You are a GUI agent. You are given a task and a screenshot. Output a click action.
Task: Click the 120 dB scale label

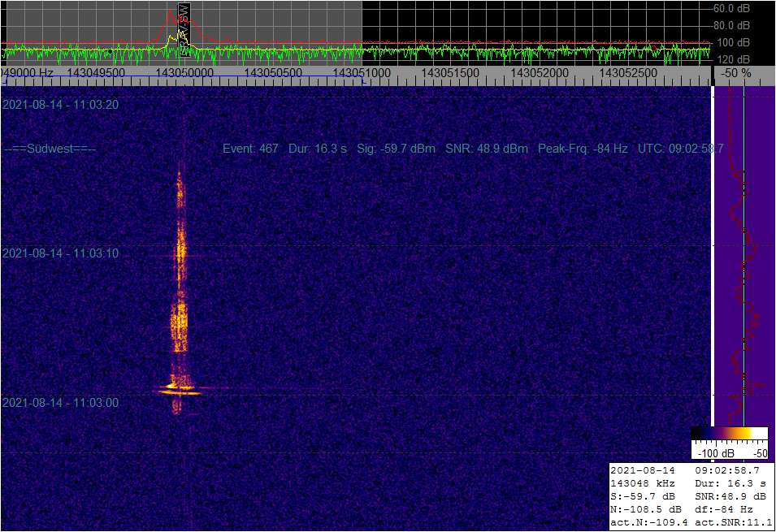pos(734,59)
